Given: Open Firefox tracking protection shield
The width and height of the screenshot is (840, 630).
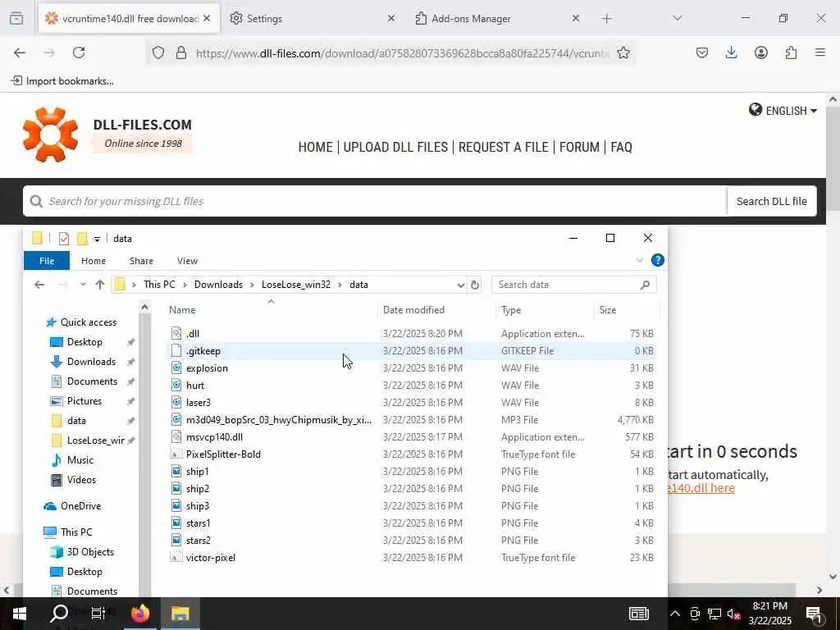Looking at the screenshot, I should pos(158,52).
